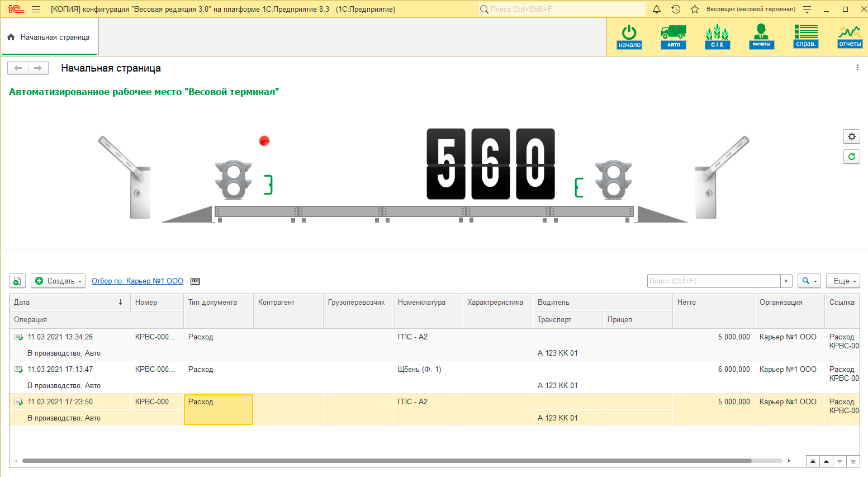The height and width of the screenshot is (477, 868).
Task: Open the Создать dropdown
Action: coord(58,281)
